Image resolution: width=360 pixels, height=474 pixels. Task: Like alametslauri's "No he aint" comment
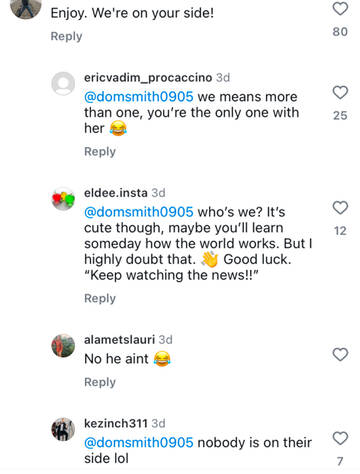(x=340, y=355)
